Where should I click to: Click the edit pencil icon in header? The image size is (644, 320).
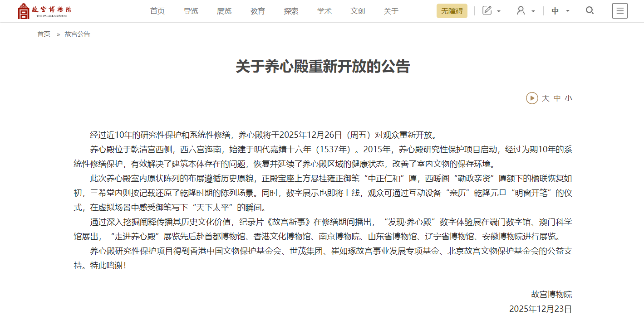487,11
